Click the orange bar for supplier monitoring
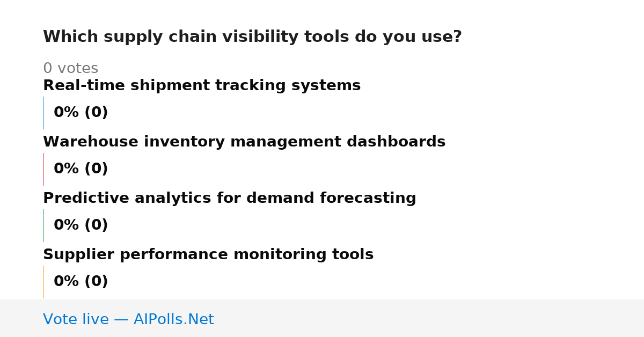Image resolution: width=644 pixels, height=337 pixels. click(43, 282)
